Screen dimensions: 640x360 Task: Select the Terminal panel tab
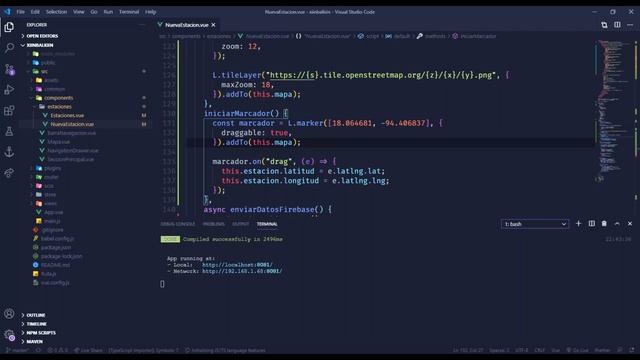coord(267,224)
